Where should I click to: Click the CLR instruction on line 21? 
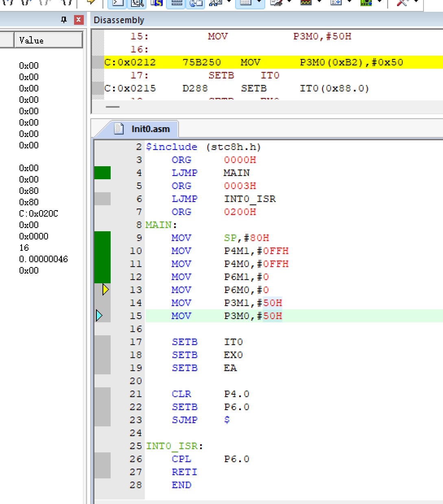coord(181,394)
